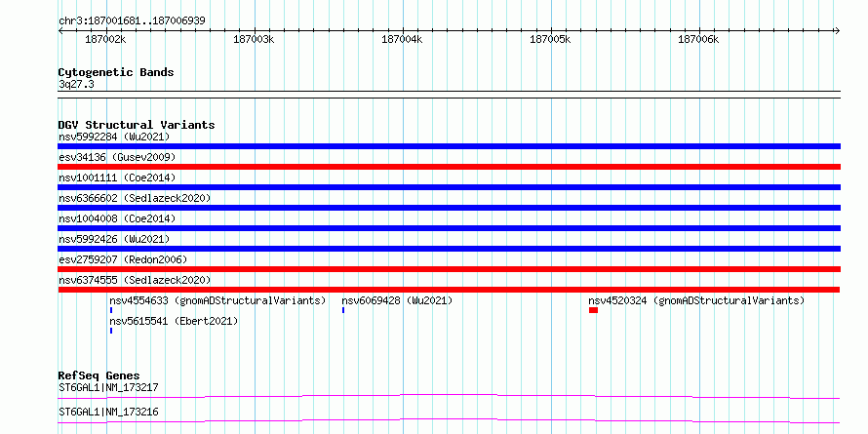
Task: Click the ST6GAL1|NM_173216 gene label
Action: pyautogui.click(x=108, y=413)
